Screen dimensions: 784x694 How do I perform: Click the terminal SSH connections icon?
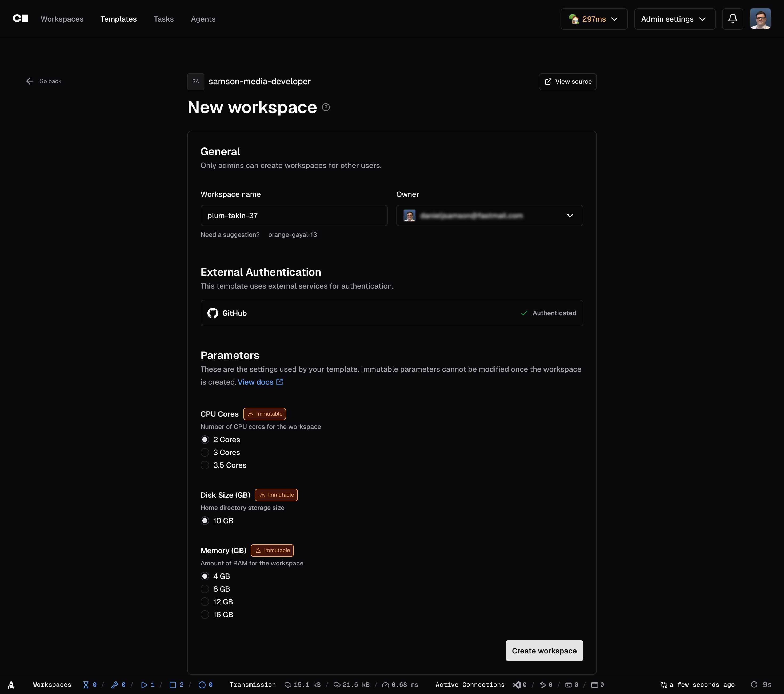(569, 685)
